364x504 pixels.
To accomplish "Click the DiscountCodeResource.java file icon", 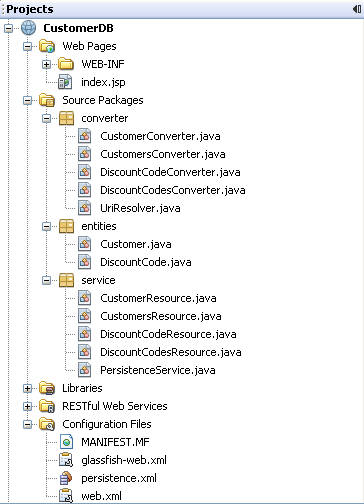I will tap(85, 334).
